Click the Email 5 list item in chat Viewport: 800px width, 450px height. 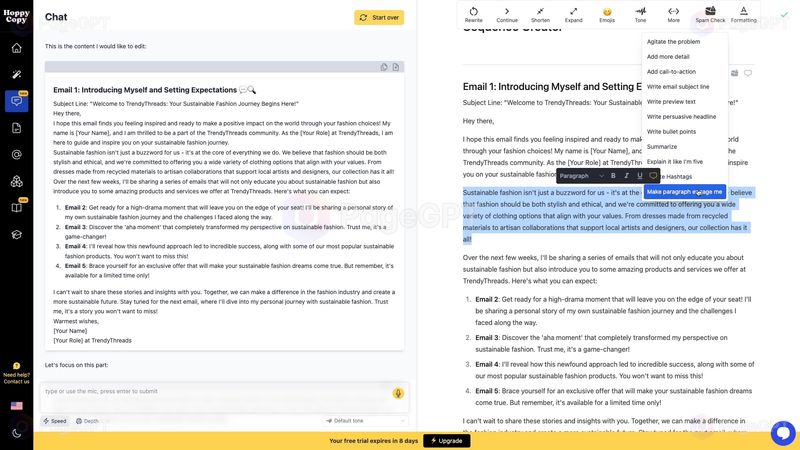pos(229,270)
